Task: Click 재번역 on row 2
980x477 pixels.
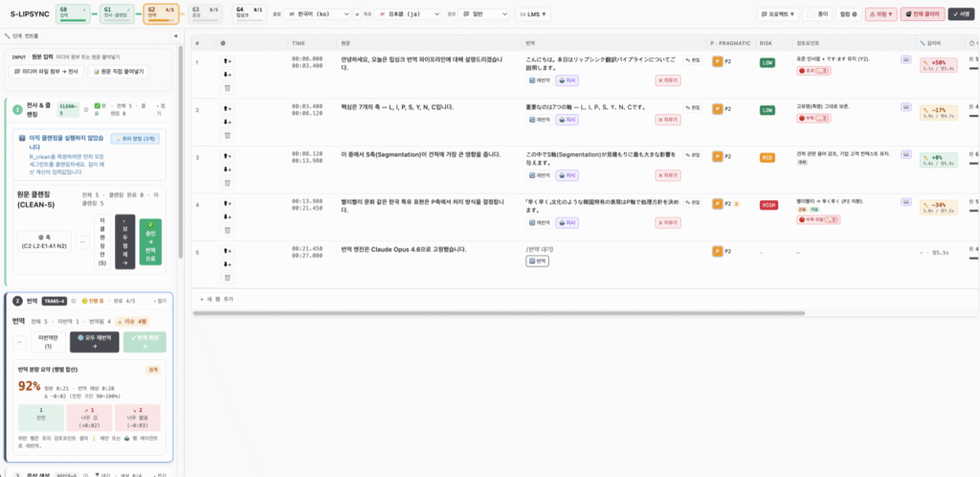Action: 540,120
